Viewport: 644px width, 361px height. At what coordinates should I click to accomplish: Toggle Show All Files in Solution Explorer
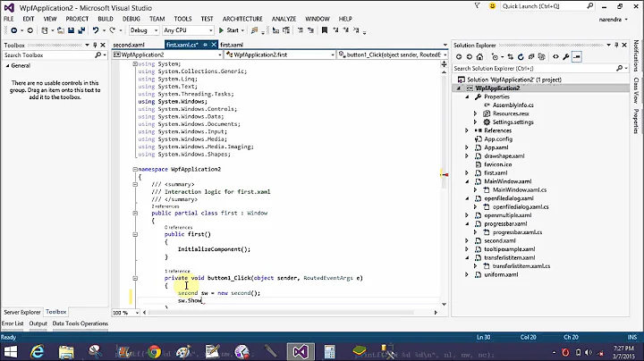click(541, 57)
